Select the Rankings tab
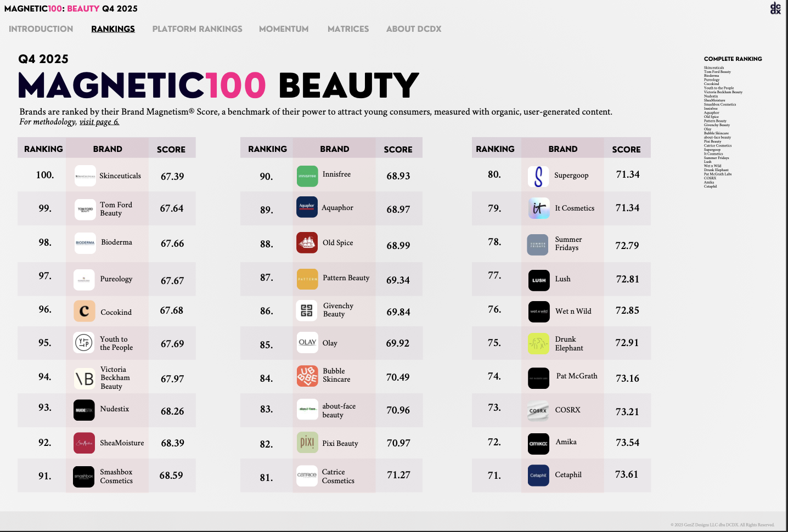The height and width of the screenshot is (532, 788). point(113,29)
